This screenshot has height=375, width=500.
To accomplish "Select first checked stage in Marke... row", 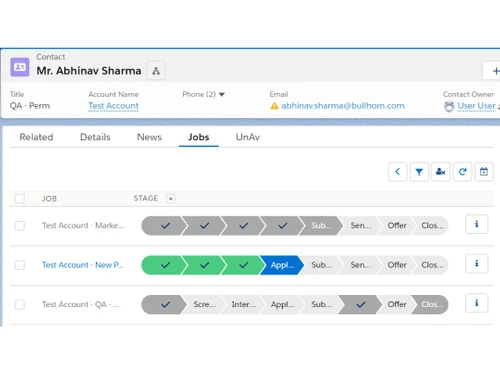I will pos(163,226).
